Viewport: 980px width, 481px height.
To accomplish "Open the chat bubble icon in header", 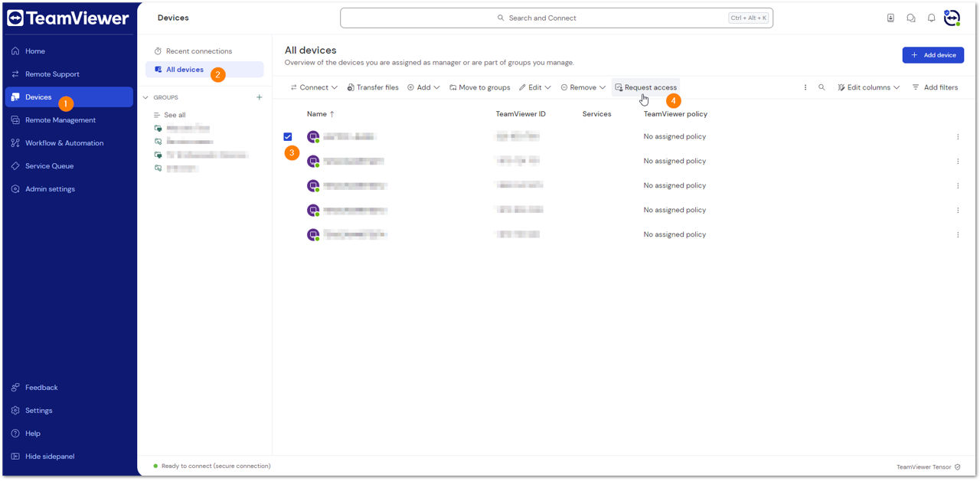I will (x=911, y=18).
